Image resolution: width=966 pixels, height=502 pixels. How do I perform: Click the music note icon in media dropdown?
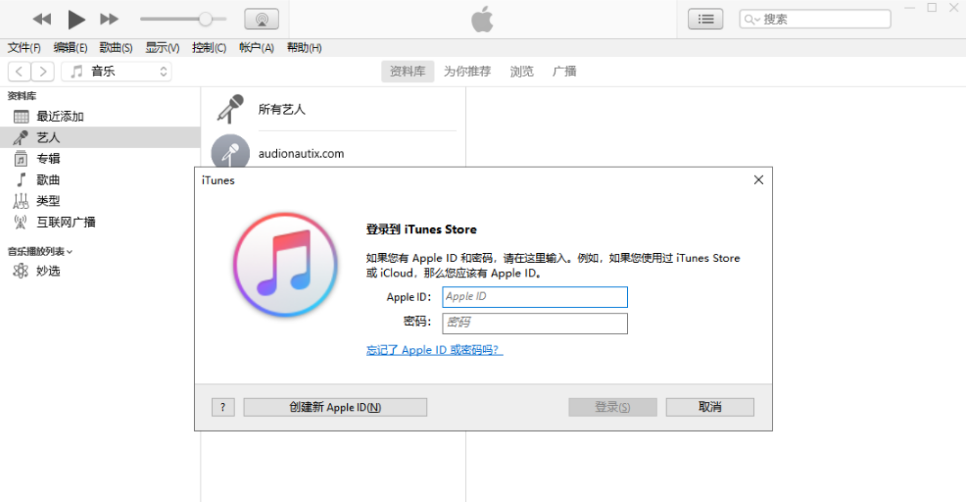point(76,71)
